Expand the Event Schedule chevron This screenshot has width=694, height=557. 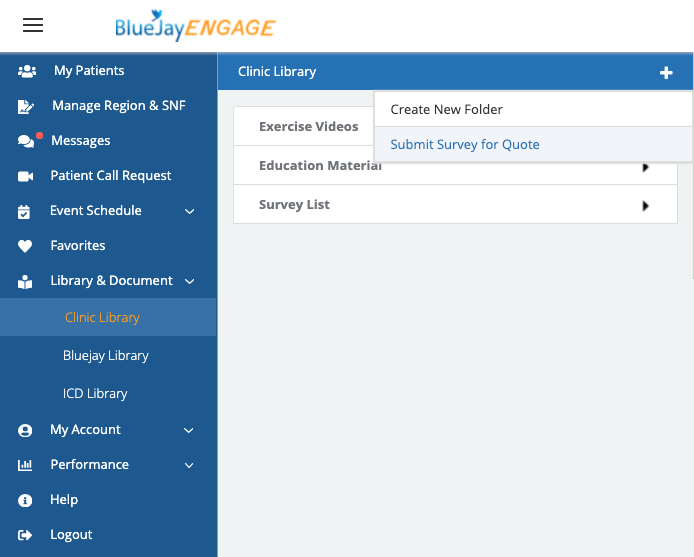(x=189, y=212)
